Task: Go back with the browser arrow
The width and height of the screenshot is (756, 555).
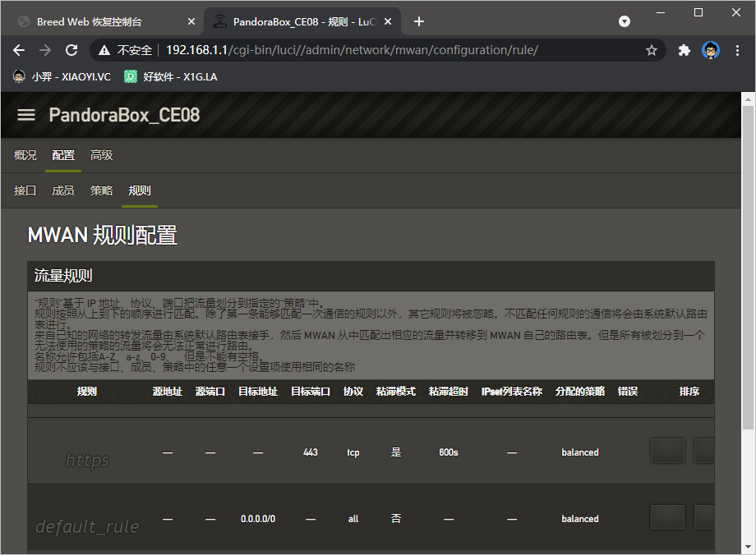Action: click(19, 50)
